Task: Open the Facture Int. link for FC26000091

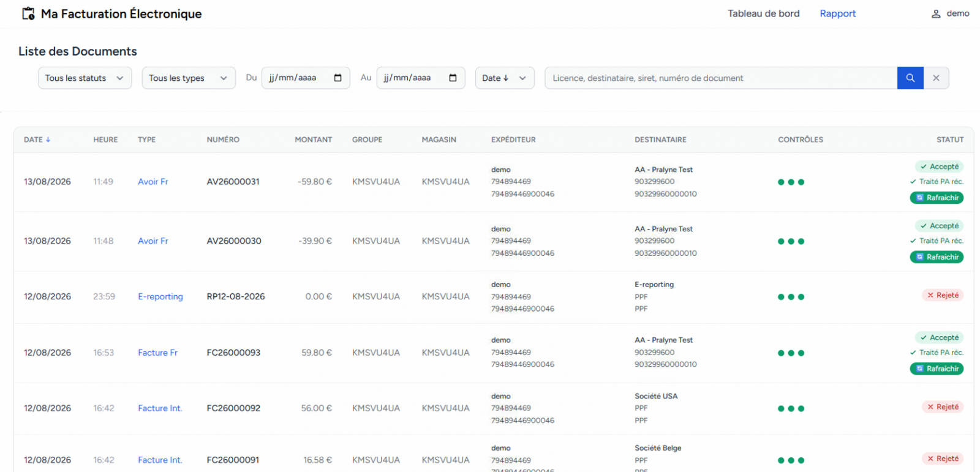Action: (x=160, y=460)
